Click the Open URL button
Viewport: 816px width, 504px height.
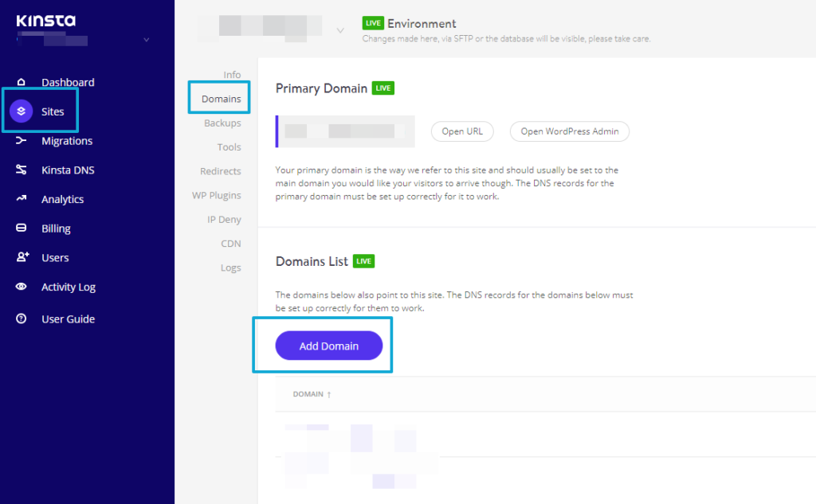pyautogui.click(x=462, y=131)
